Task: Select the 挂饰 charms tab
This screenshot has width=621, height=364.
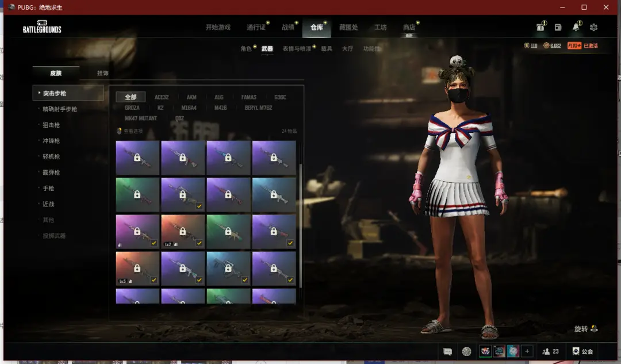Action: pos(103,73)
